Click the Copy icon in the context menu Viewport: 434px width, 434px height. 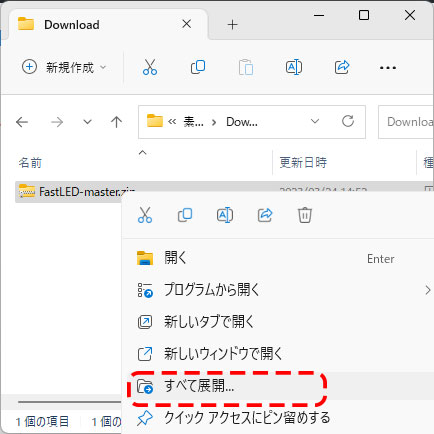(185, 215)
